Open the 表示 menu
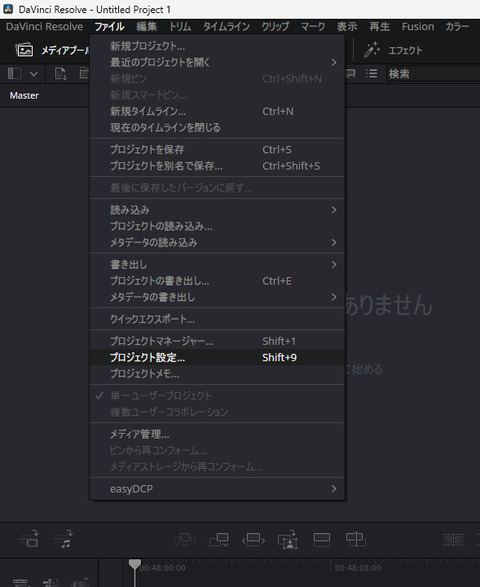 pyautogui.click(x=347, y=27)
